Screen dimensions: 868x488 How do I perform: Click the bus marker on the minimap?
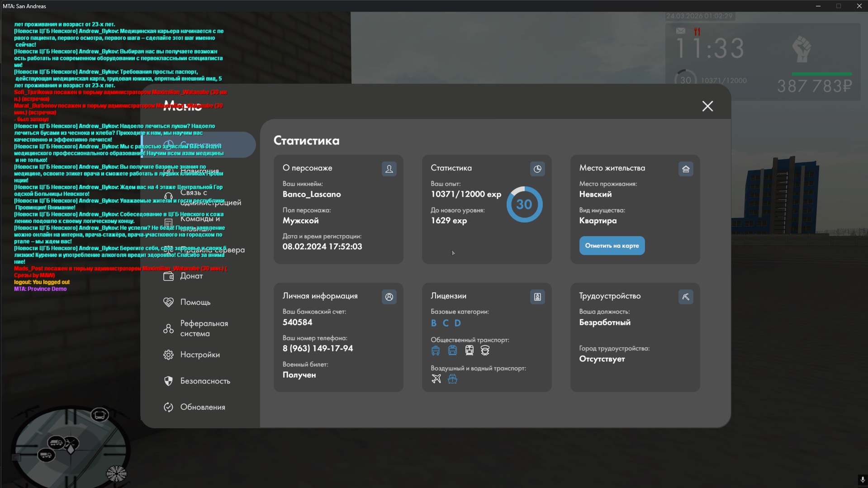pos(100,415)
